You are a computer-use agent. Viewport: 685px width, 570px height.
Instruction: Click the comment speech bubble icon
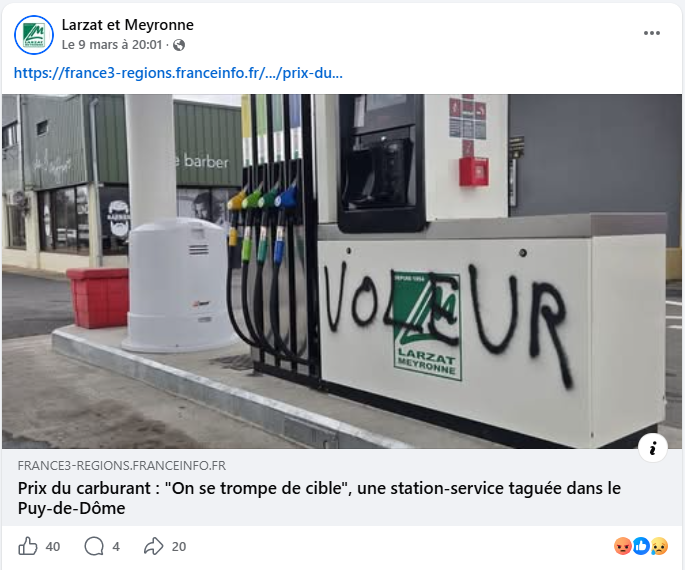[94, 546]
